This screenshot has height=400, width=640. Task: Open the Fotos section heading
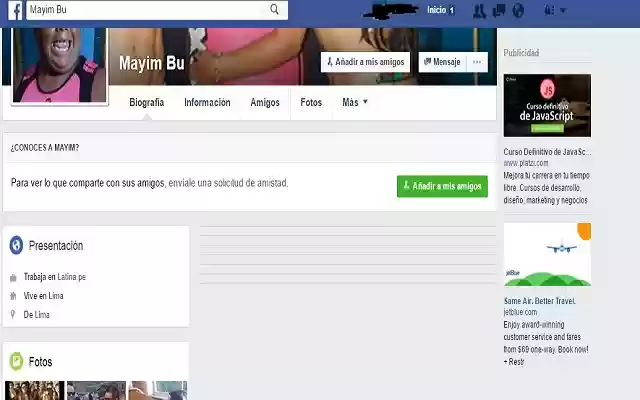click(x=40, y=362)
